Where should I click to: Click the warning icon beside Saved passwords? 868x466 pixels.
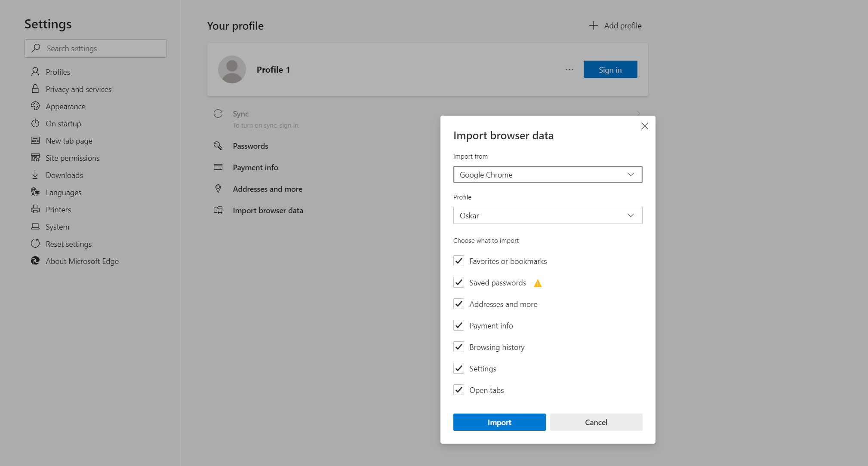pyautogui.click(x=538, y=283)
